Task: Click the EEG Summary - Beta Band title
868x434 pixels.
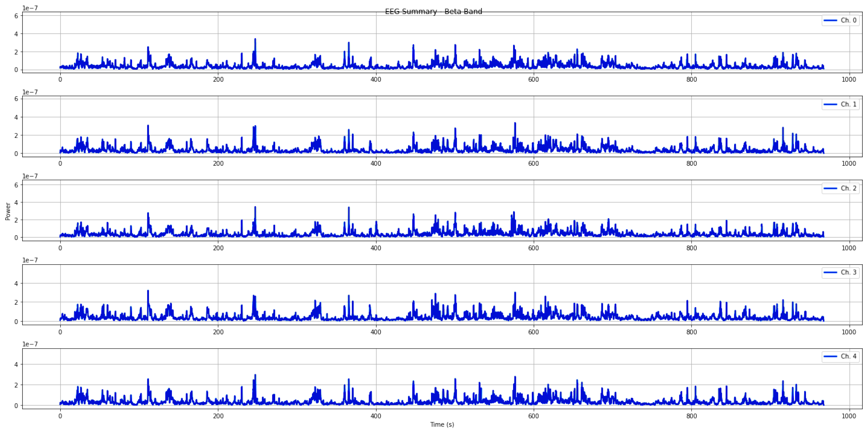Action: [433, 11]
